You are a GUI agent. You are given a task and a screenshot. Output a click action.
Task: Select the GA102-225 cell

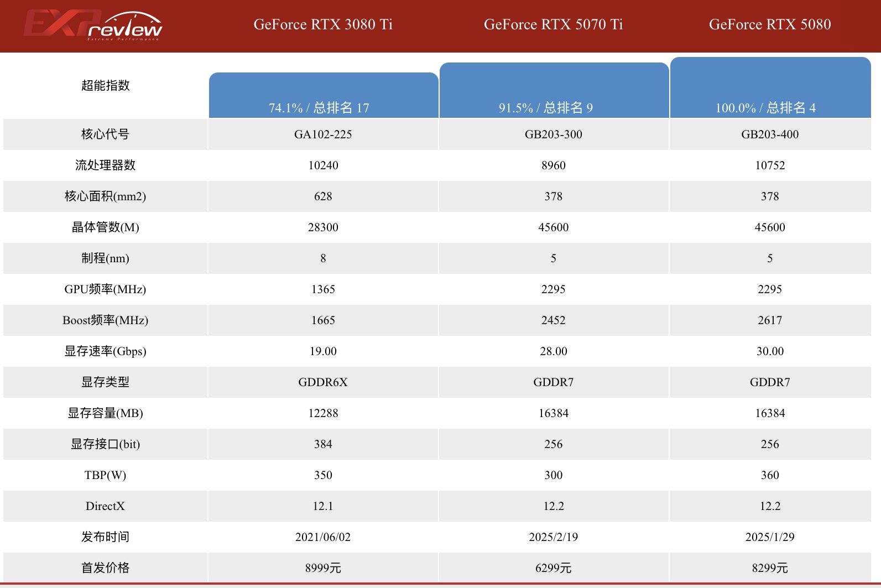coord(323,134)
